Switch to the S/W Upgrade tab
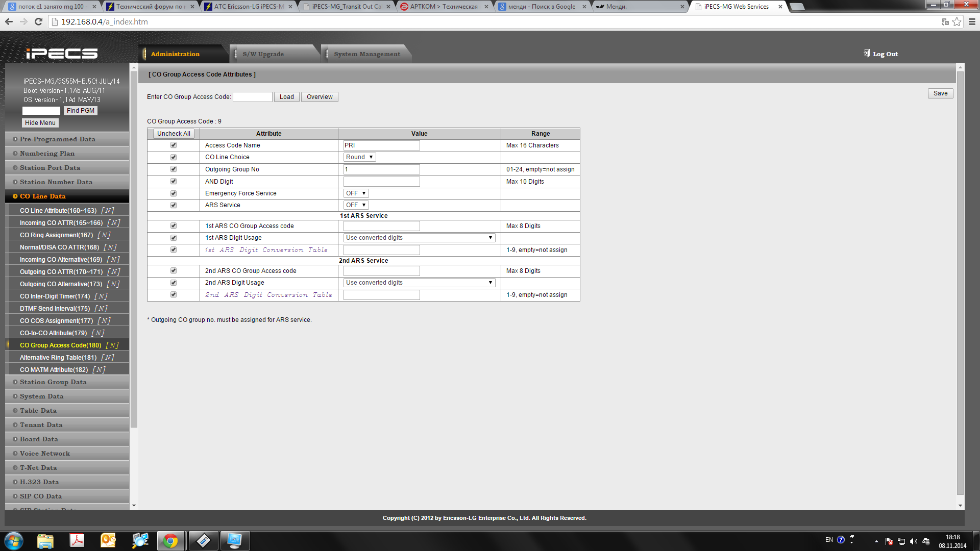Screen dimensions: 980x551 click(263, 54)
